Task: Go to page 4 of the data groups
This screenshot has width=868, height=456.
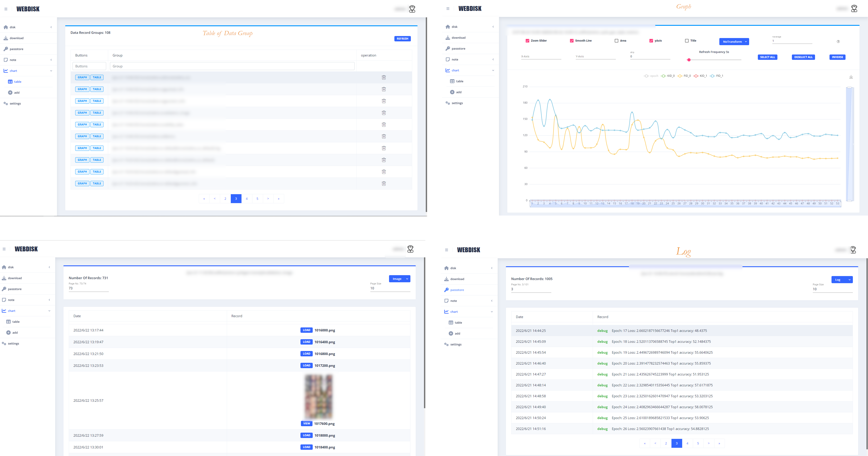Action: coord(247,199)
